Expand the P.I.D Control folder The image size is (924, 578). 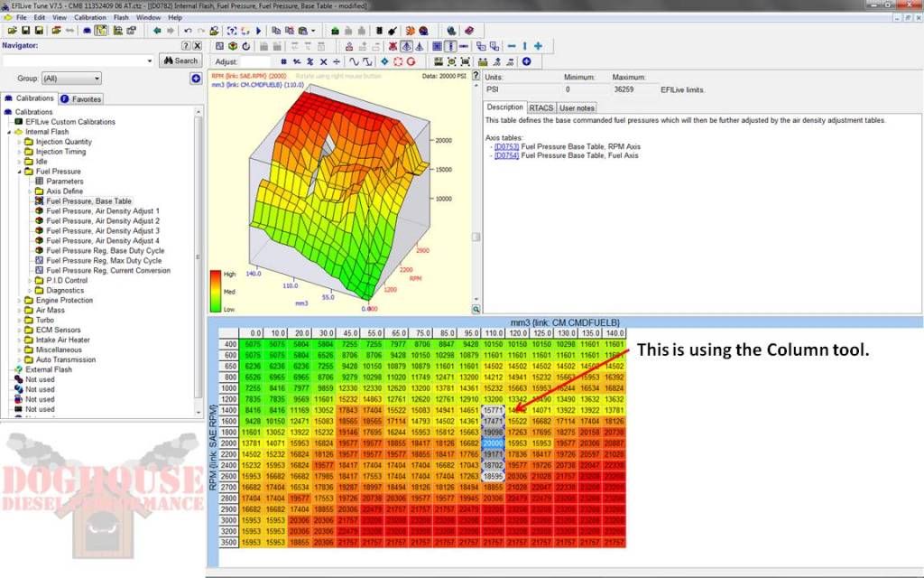point(30,280)
